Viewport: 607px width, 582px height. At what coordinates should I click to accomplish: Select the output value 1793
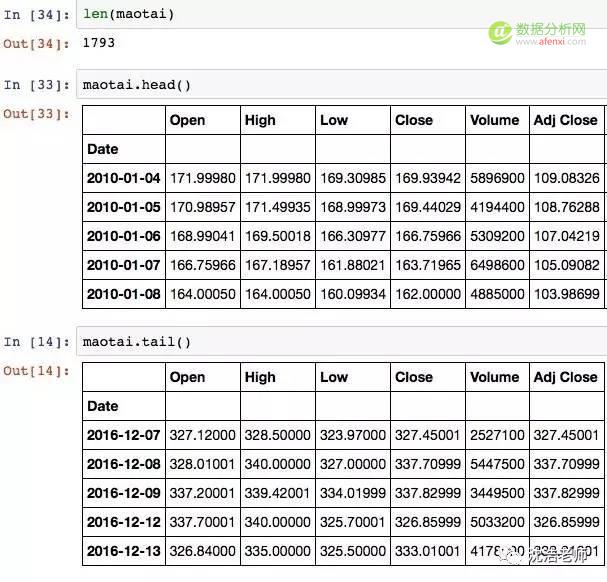99,43
